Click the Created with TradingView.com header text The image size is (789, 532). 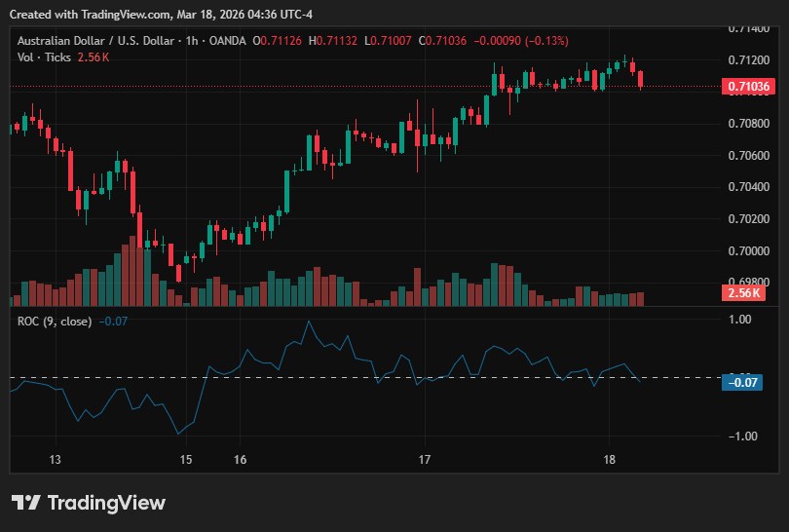161,15
